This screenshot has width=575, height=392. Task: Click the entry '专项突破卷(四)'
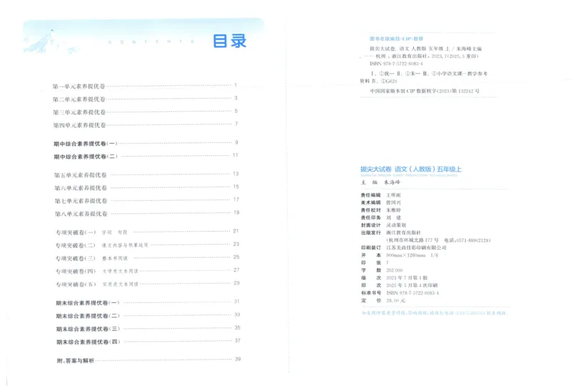(x=76, y=271)
